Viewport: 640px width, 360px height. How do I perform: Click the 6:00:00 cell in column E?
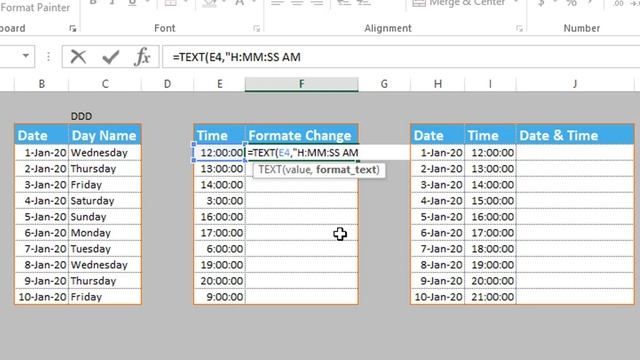[x=220, y=249]
